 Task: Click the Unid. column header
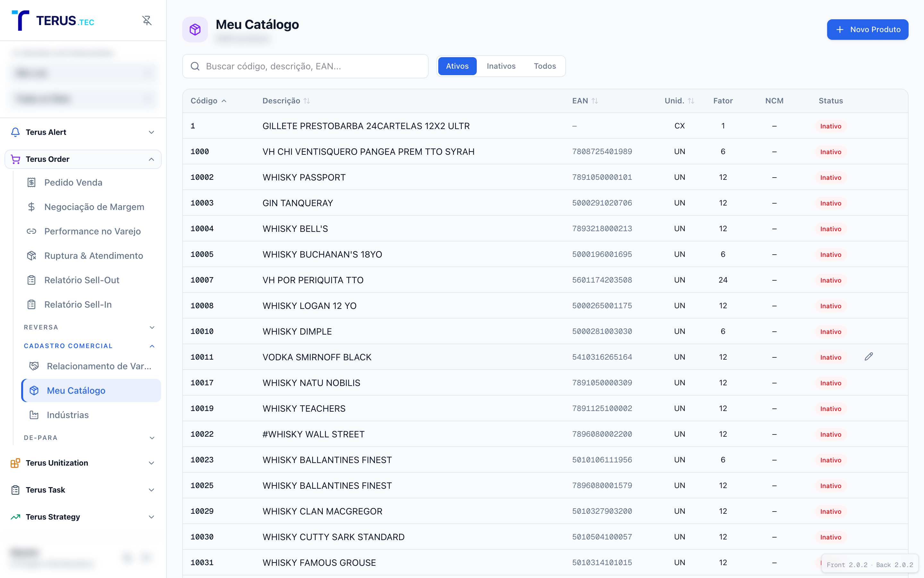coord(679,101)
